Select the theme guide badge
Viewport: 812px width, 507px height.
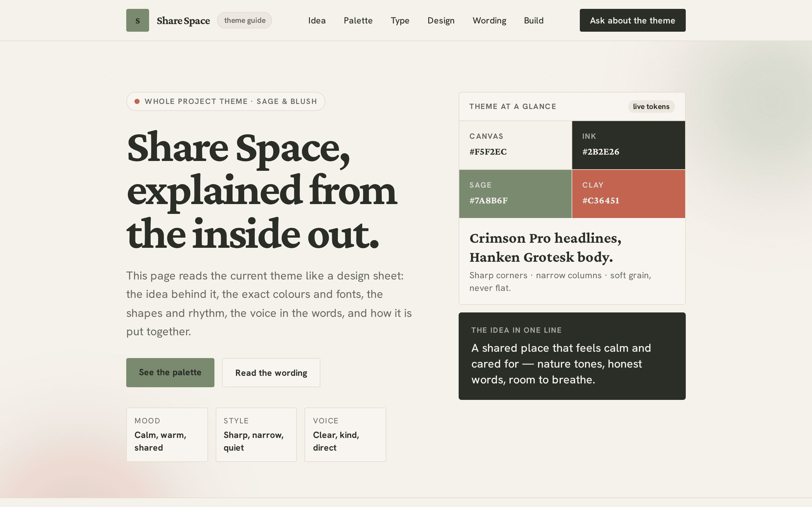[245, 21]
